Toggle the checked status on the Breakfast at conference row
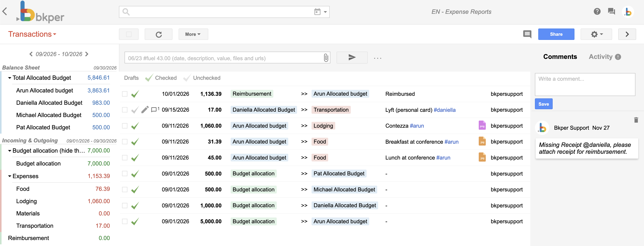This screenshot has width=644, height=246. (x=135, y=141)
